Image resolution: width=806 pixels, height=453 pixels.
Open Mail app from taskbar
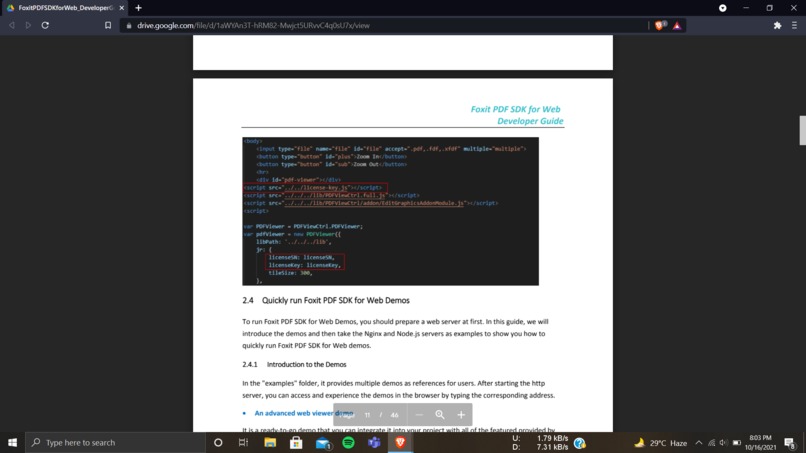tap(322, 442)
